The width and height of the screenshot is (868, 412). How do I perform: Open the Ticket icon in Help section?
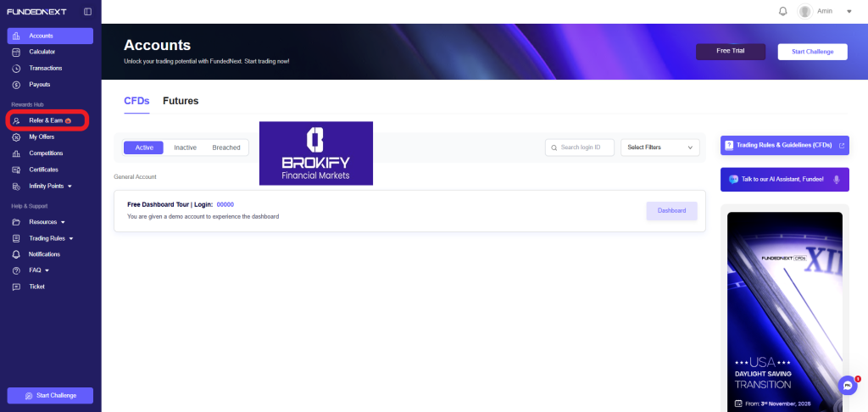pos(16,287)
